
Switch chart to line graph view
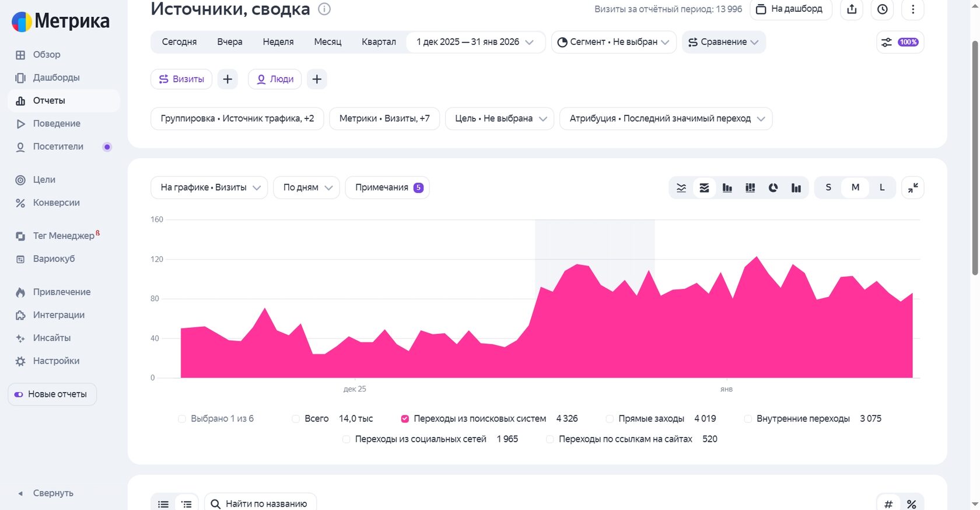[x=681, y=188]
